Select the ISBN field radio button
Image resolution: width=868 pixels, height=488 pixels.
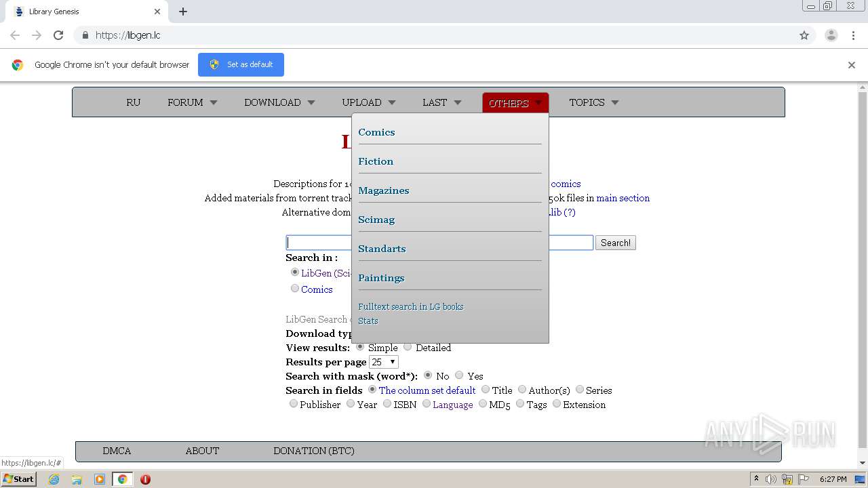(387, 403)
